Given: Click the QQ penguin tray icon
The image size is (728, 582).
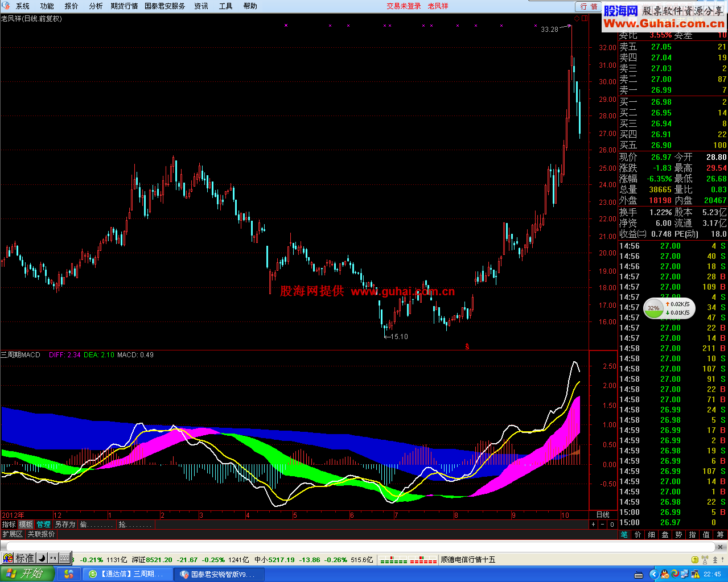Looking at the screenshot, I should click(x=664, y=574).
